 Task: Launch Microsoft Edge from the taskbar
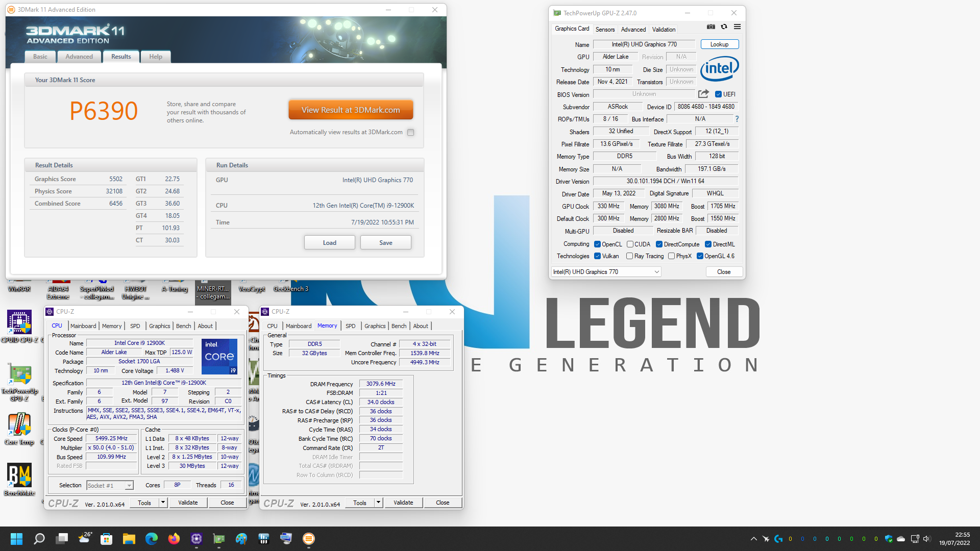[152, 539]
